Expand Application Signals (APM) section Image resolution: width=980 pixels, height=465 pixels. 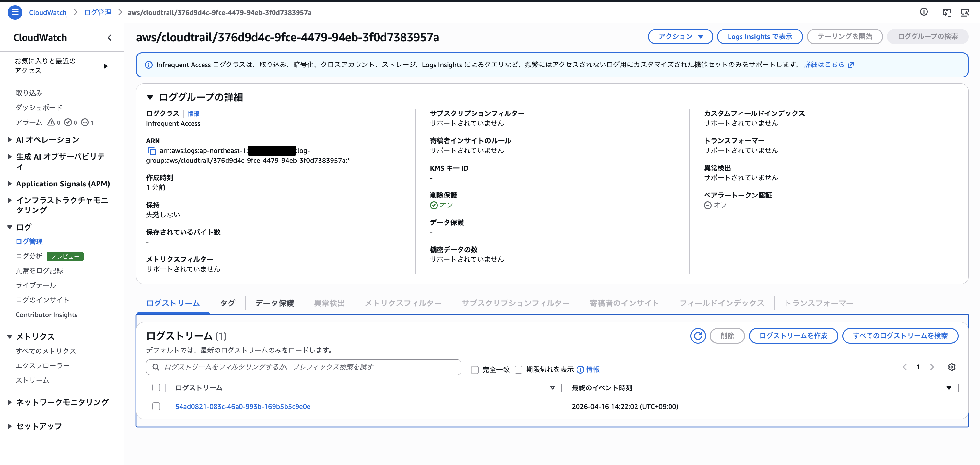pyautogui.click(x=10, y=184)
